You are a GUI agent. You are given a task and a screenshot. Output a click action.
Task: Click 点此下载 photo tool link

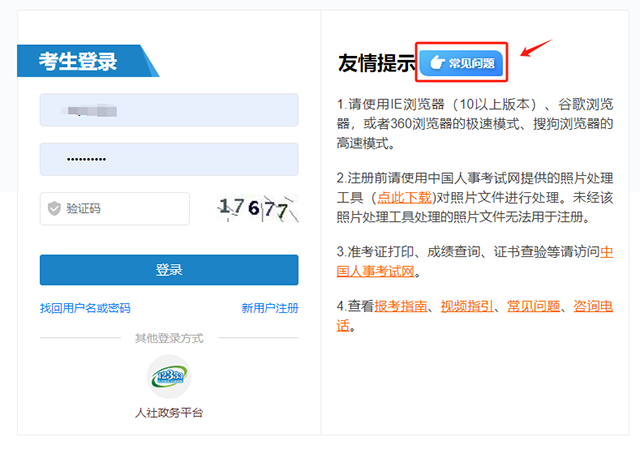(404, 198)
